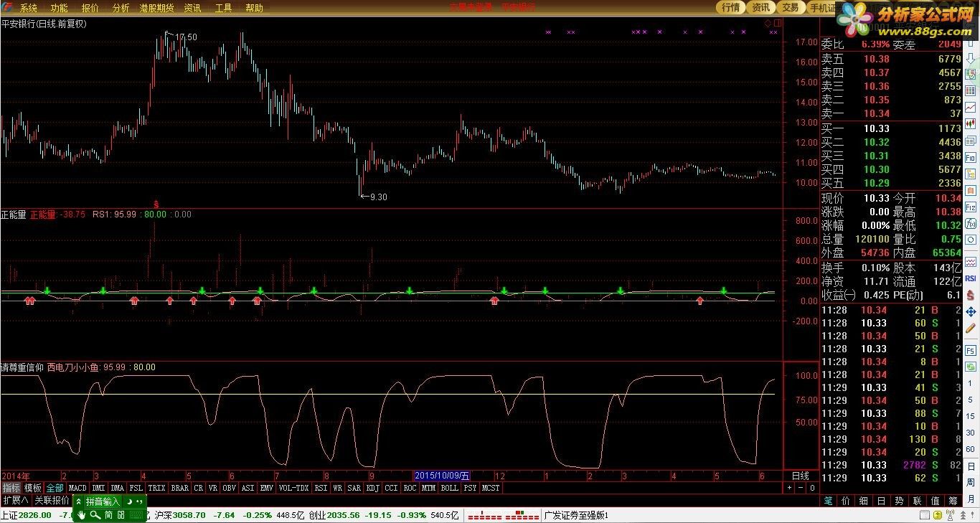Select the 价 tab in bottom right

click(846, 500)
